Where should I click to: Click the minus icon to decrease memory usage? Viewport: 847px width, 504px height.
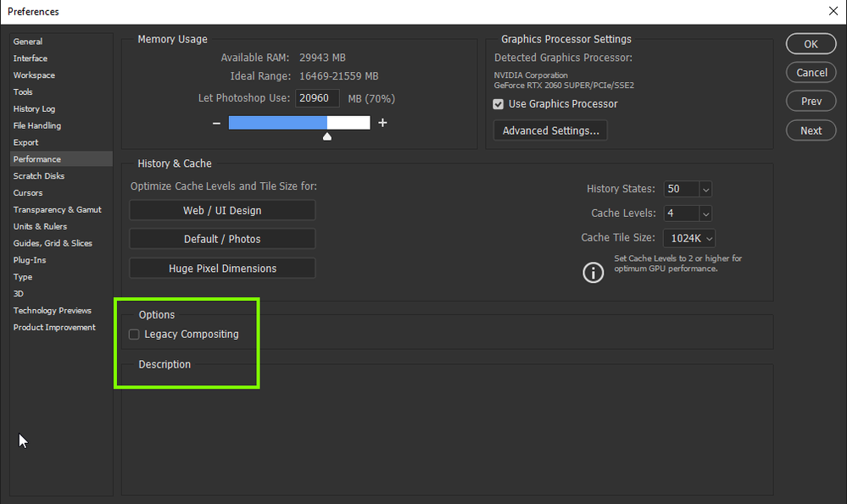tap(216, 123)
